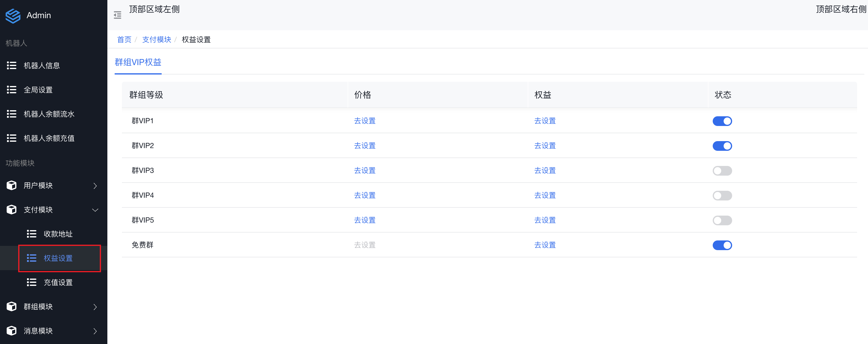Expand the 消息模块 chevron arrow

pyautogui.click(x=95, y=331)
